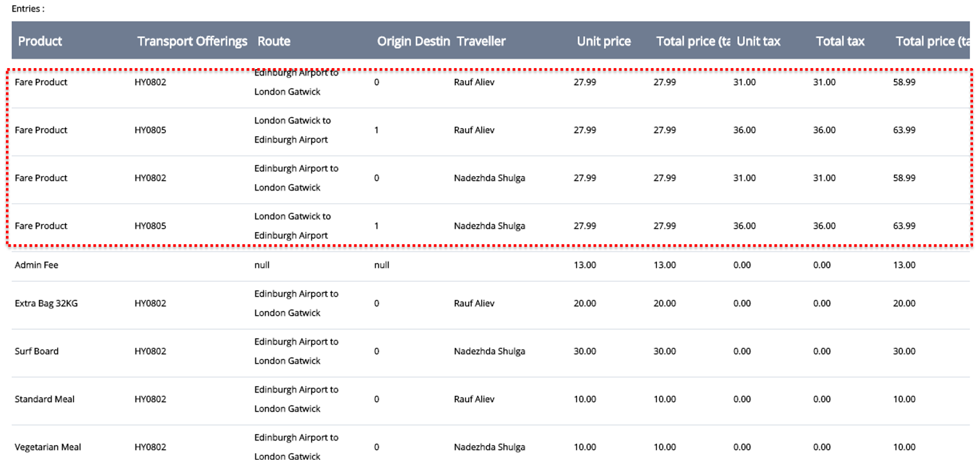980x473 pixels.
Task: Select the Unit tax column header
Action: click(x=758, y=41)
